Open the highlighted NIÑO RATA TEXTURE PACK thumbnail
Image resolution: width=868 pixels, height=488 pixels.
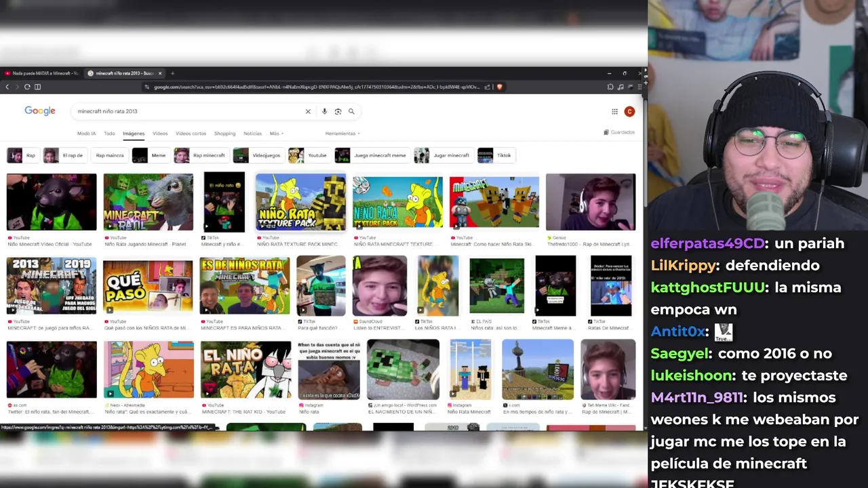click(x=300, y=202)
